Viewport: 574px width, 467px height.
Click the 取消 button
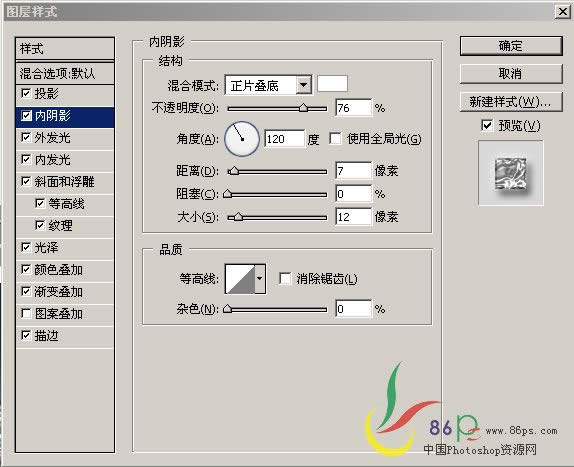coord(511,74)
